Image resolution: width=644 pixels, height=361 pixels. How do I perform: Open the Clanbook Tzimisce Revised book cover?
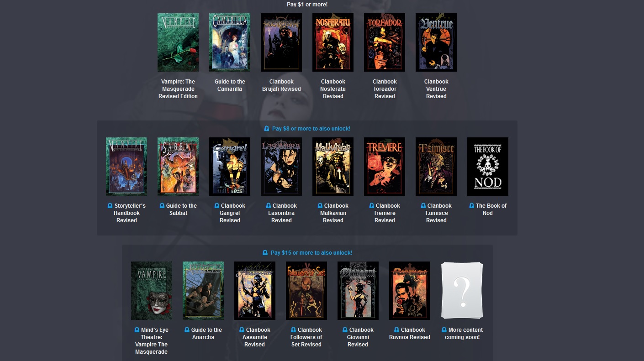436,167
